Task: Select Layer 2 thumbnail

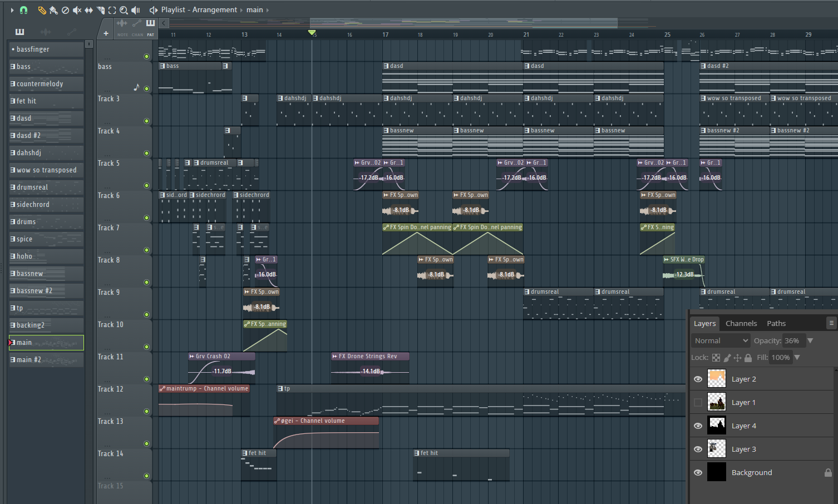Action: click(717, 379)
